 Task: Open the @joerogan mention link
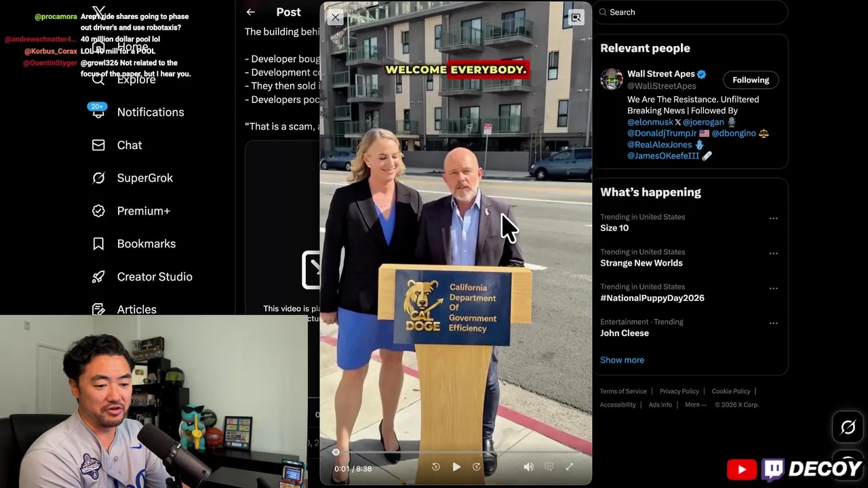703,122
